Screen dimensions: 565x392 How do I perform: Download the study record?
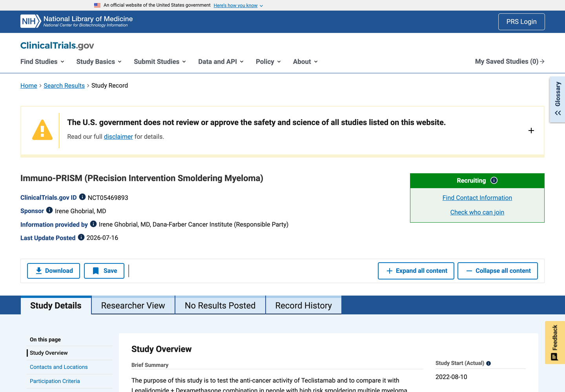click(53, 271)
